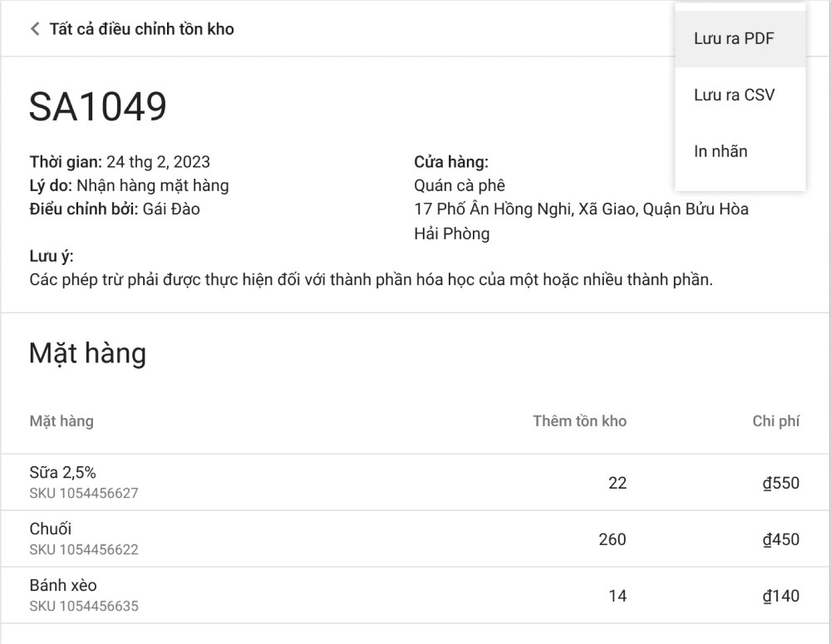Click the store name Quán cà phê
831x644 pixels.
click(x=460, y=185)
